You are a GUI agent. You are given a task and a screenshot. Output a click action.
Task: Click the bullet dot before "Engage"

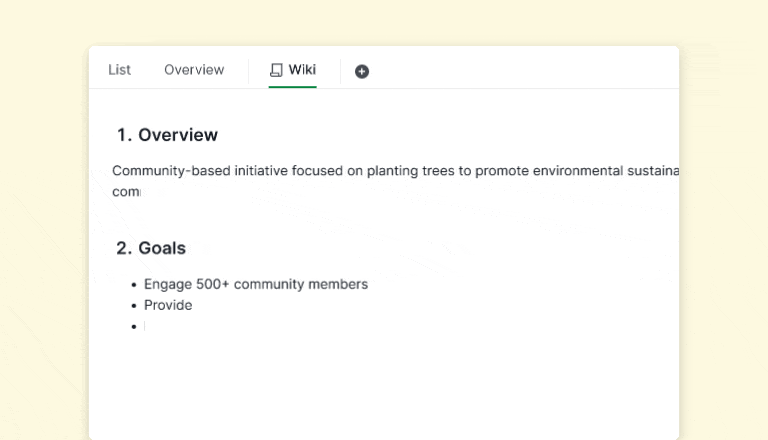click(x=134, y=285)
